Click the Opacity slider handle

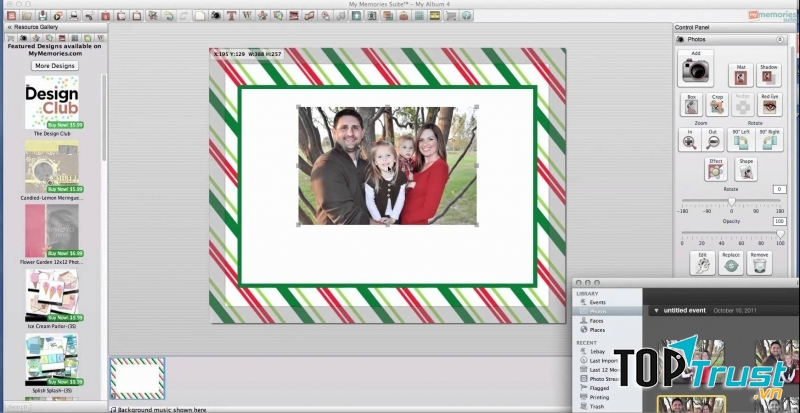[x=780, y=234]
